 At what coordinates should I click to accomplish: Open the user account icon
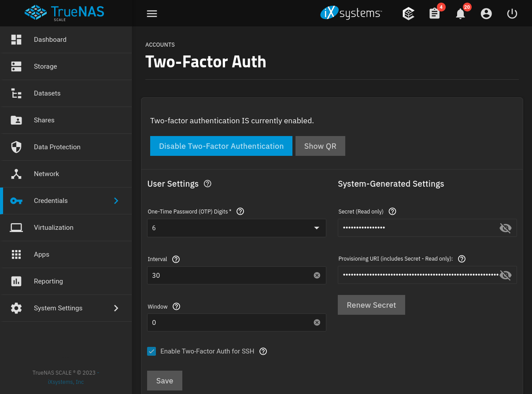[486, 14]
